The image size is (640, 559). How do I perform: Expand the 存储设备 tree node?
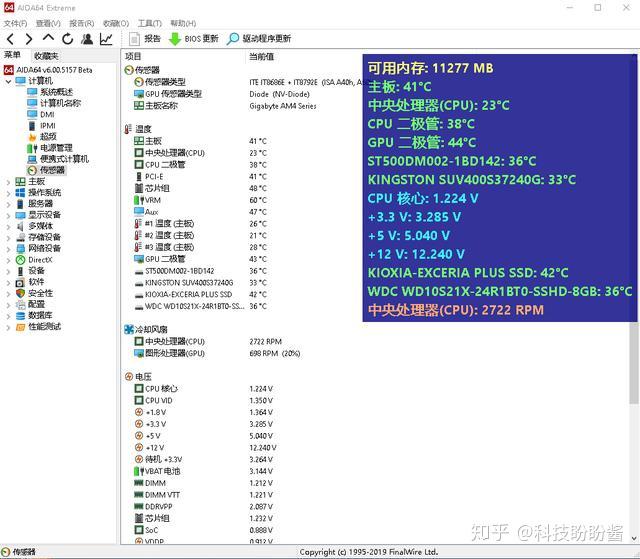8,237
